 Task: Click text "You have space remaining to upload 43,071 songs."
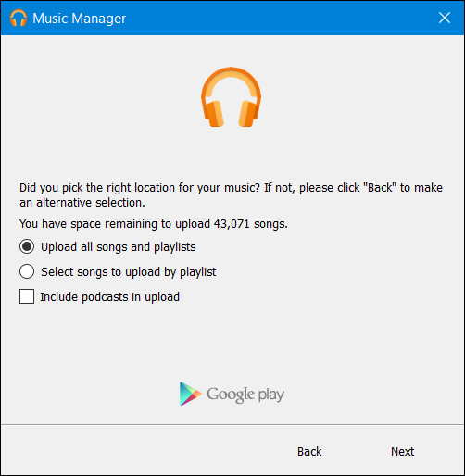coord(154,223)
